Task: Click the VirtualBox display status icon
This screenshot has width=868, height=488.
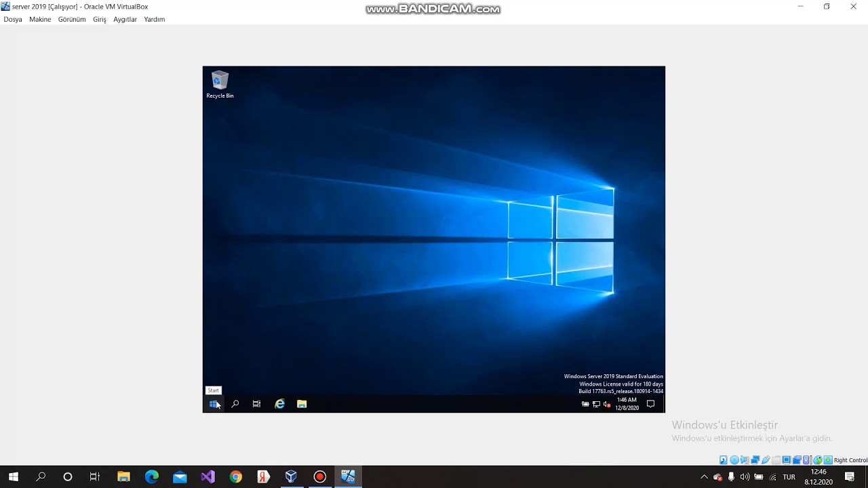Action: click(x=787, y=460)
